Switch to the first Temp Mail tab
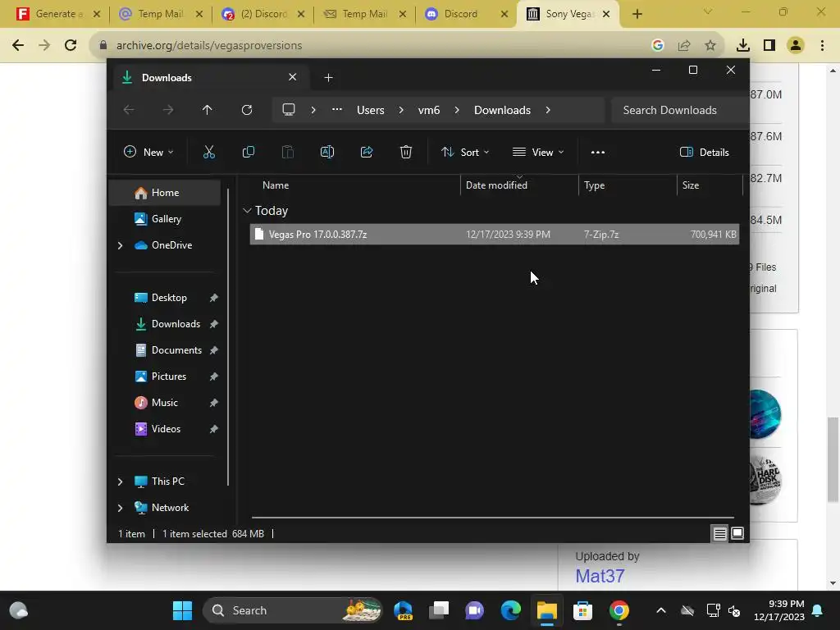 click(161, 14)
